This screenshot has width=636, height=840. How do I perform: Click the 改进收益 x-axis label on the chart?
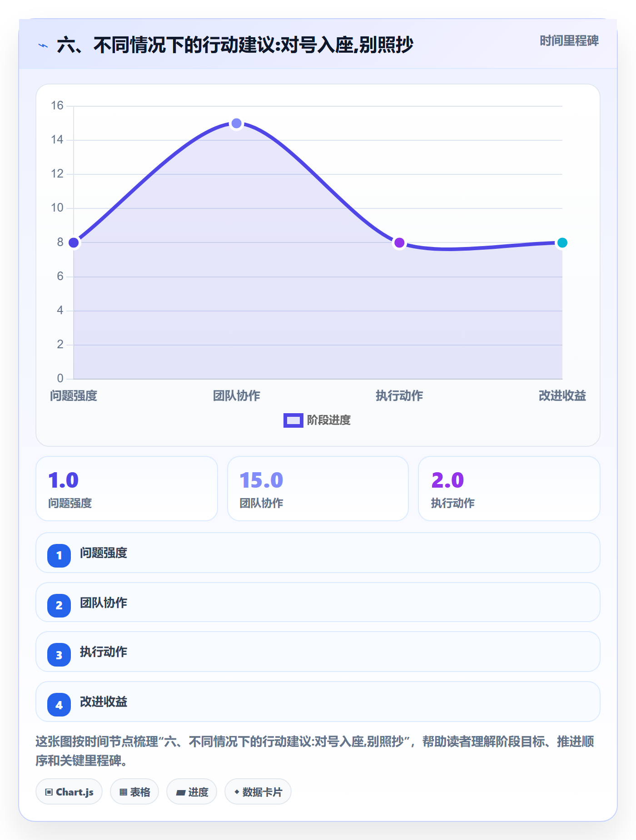point(562,396)
